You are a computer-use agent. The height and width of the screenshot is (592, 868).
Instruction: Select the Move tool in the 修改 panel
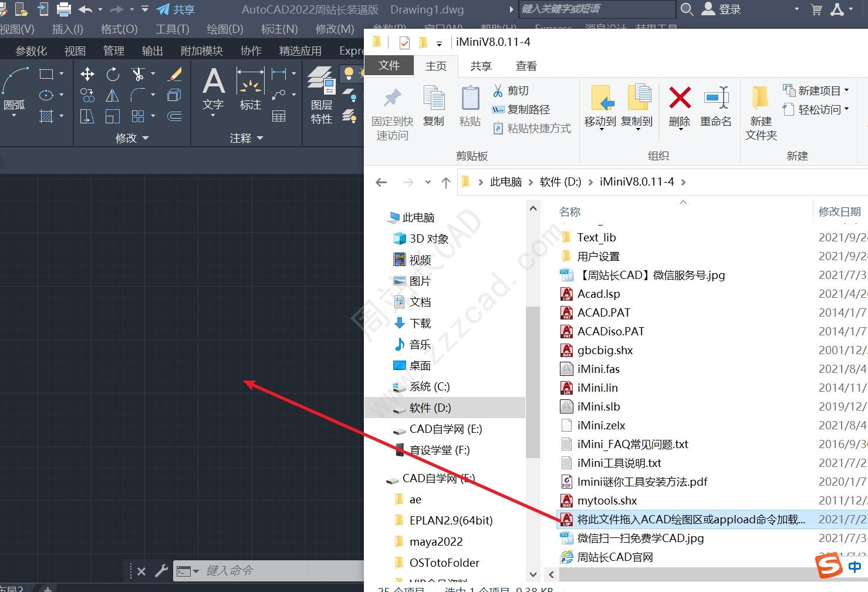coord(87,74)
